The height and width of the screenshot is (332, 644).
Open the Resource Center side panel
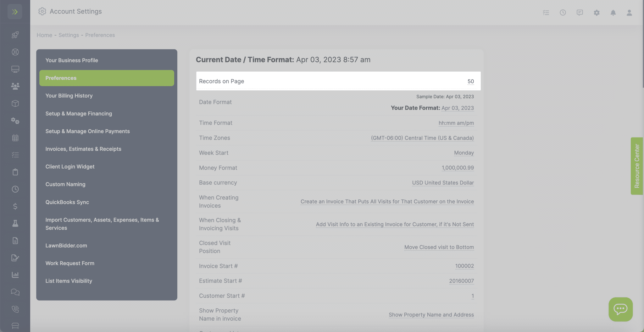(x=637, y=166)
